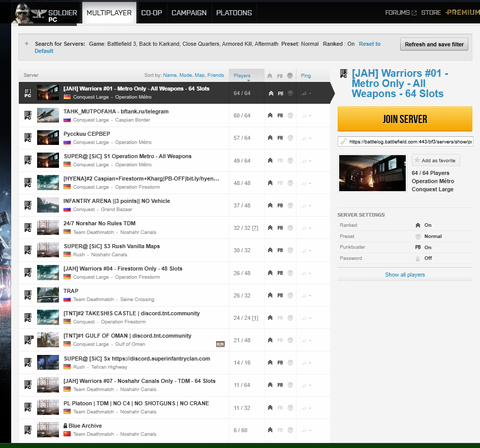Click the Operation Metro map preview image
Image resolution: width=480 pixels, height=448 pixels.
coord(372,173)
